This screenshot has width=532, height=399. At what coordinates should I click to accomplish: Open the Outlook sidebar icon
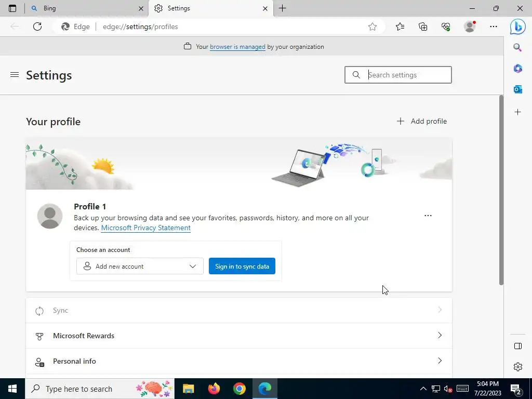click(x=517, y=89)
